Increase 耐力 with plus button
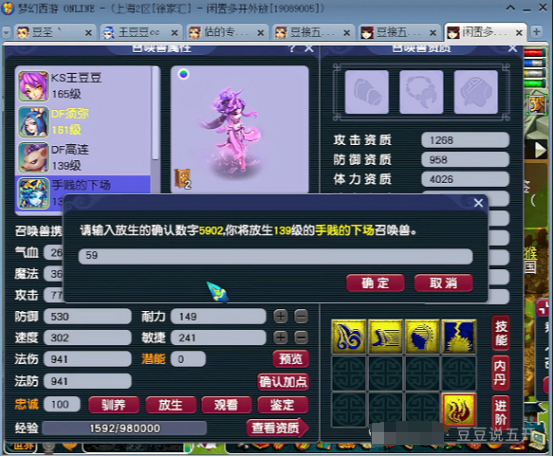 click(x=281, y=316)
